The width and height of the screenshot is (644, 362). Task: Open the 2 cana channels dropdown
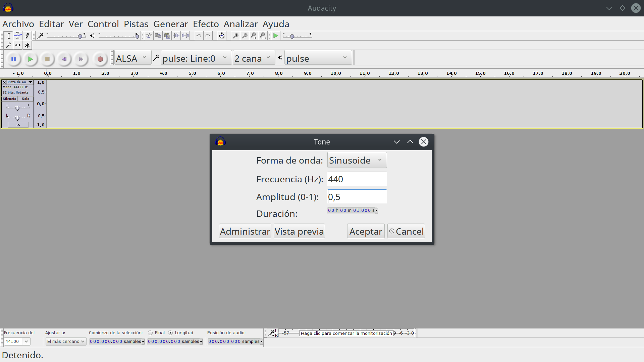pos(254,58)
